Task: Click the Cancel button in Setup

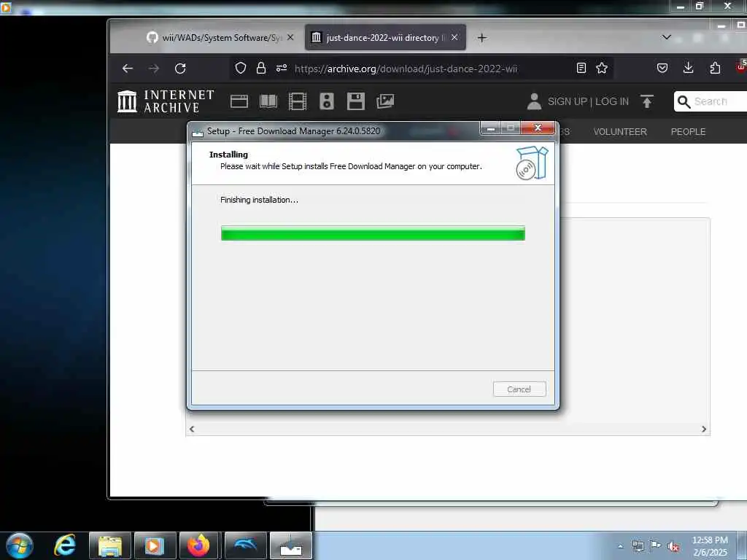Action: pos(519,389)
